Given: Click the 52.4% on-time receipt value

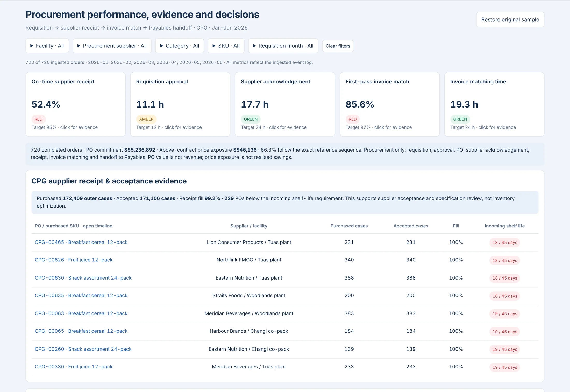Looking at the screenshot, I should [46, 104].
